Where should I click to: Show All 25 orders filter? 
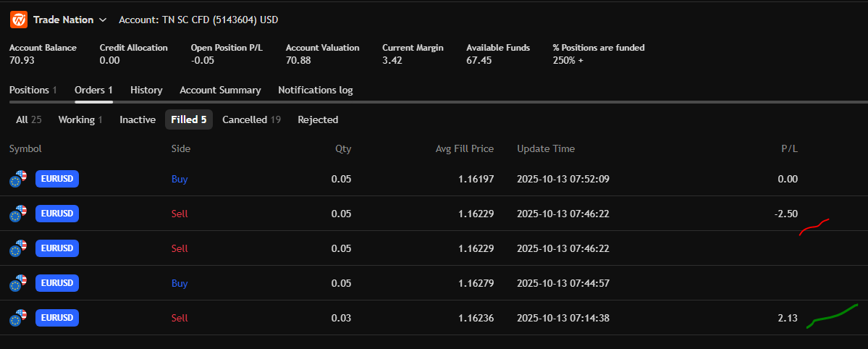(x=28, y=119)
